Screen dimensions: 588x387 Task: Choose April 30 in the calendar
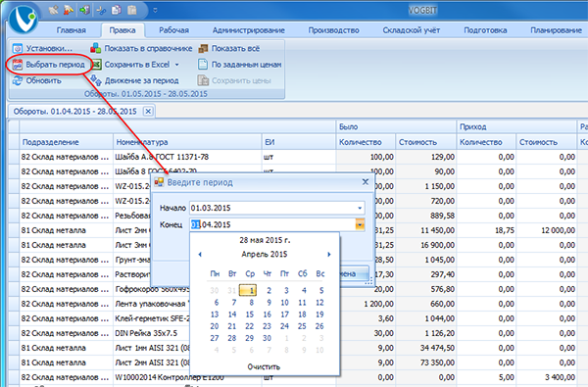tap(267, 338)
